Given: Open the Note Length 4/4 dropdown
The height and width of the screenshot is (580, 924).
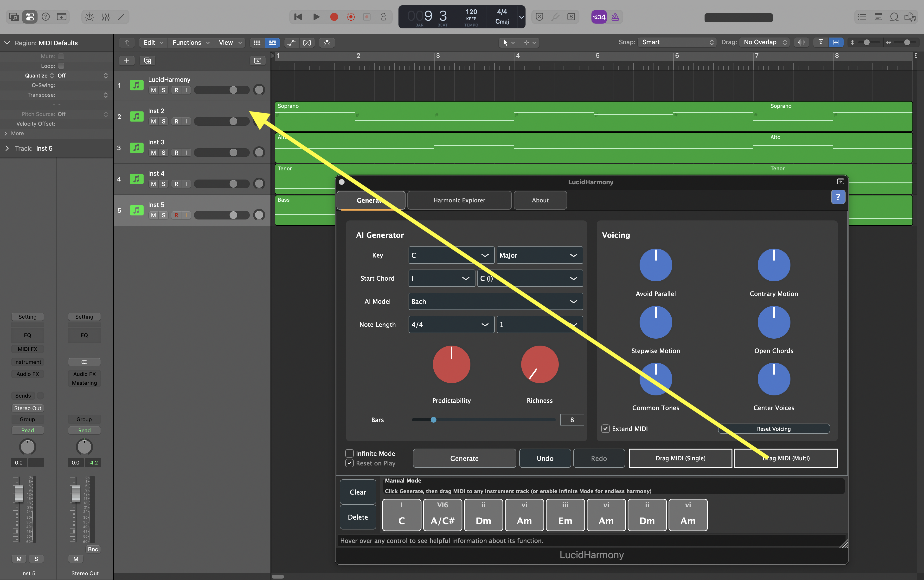Looking at the screenshot, I should 451,324.
